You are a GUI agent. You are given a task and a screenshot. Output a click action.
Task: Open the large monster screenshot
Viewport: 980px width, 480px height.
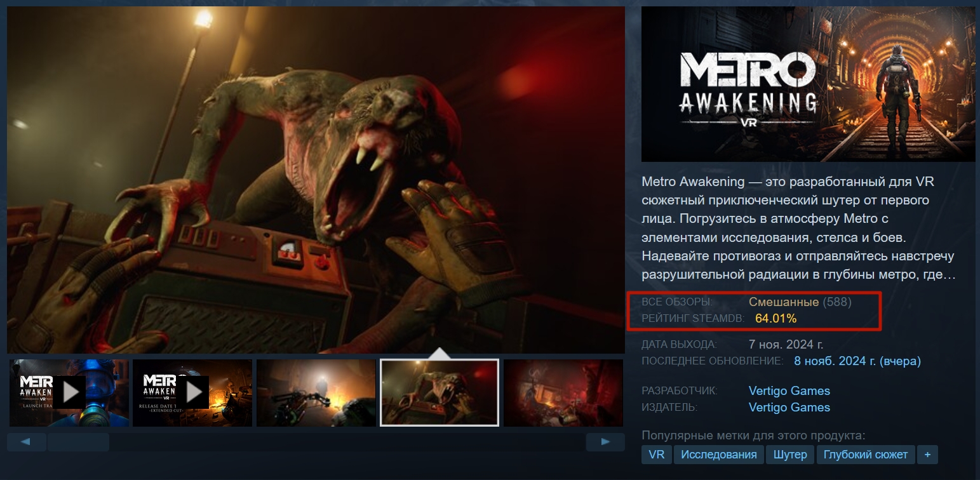(316, 180)
